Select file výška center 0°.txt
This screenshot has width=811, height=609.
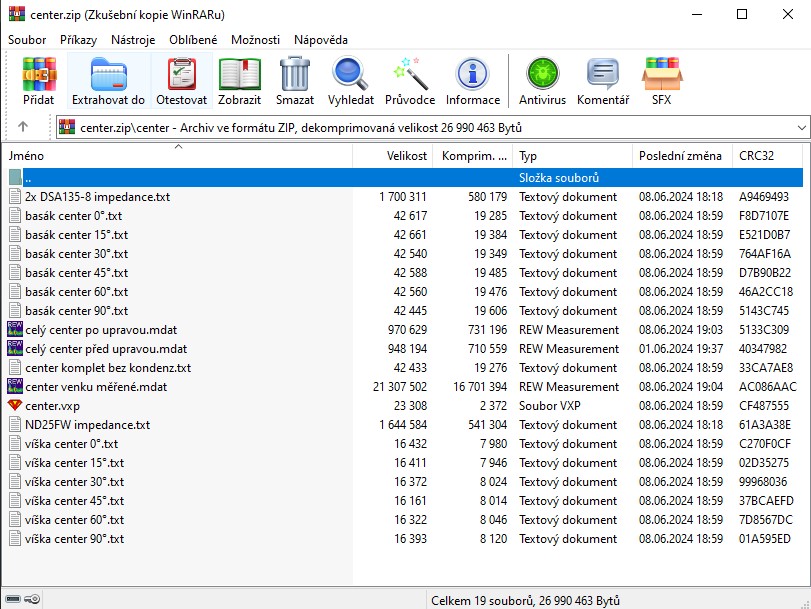71,444
